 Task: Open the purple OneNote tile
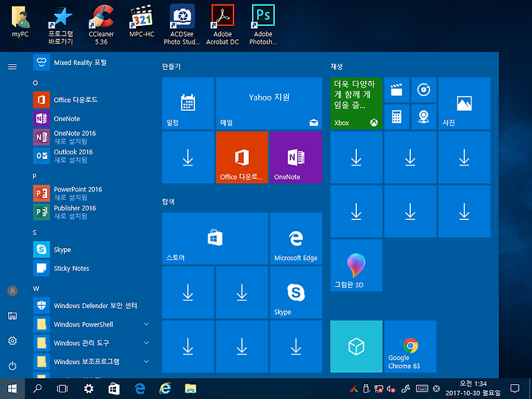[x=296, y=157]
